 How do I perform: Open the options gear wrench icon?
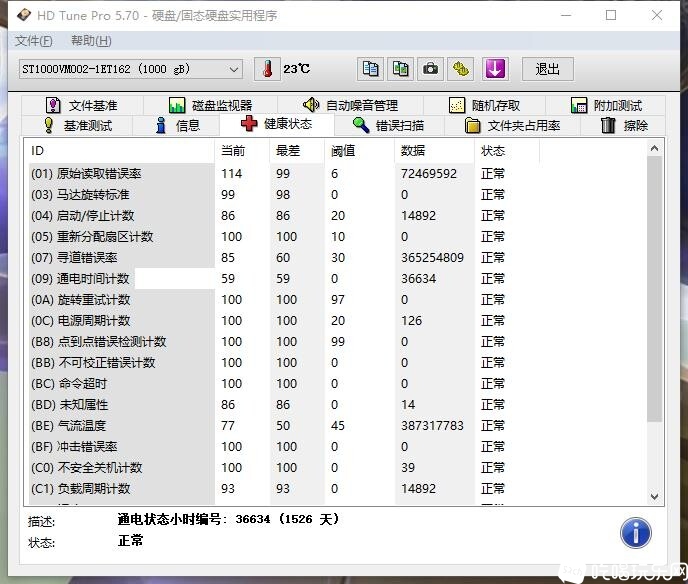point(460,69)
